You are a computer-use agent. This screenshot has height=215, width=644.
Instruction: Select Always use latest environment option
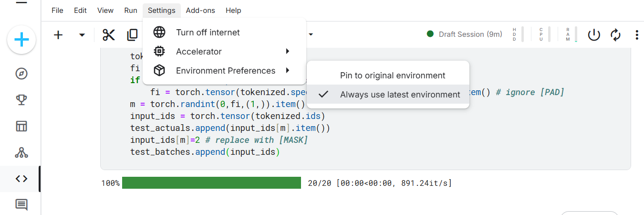click(x=400, y=95)
